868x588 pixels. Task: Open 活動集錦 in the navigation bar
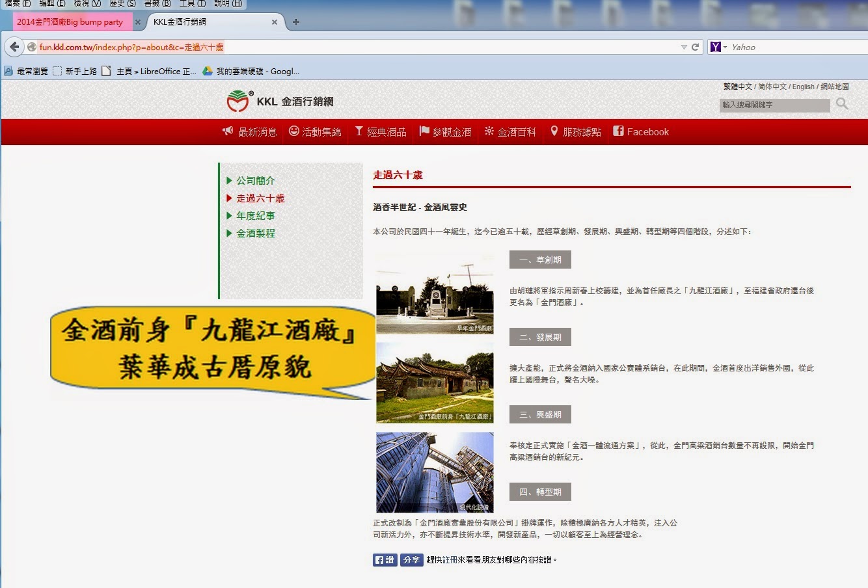(315, 131)
